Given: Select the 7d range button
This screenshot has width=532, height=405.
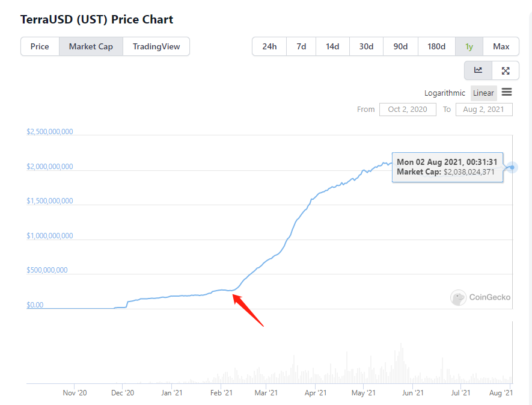Looking at the screenshot, I should coord(301,46).
